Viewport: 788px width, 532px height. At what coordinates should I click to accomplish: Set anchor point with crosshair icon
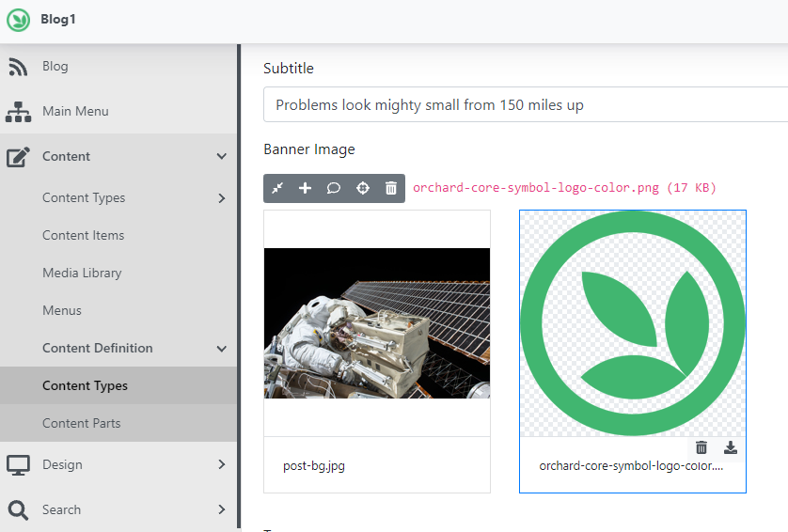(363, 188)
